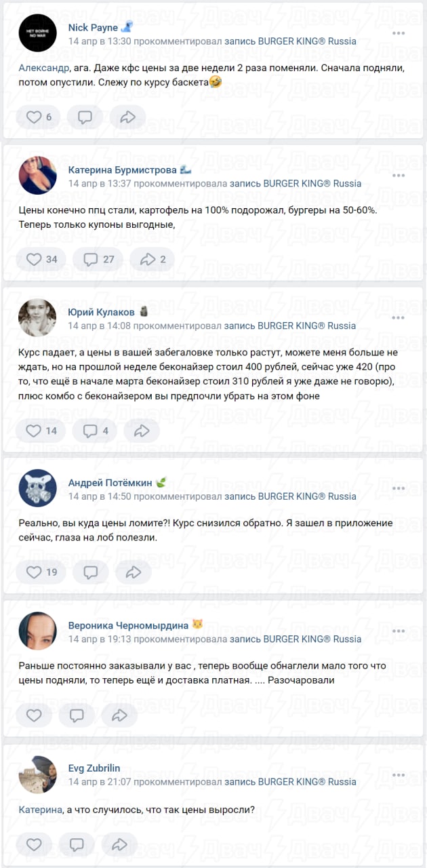Share Андрей Потёмкин's comment

pyautogui.click(x=133, y=572)
